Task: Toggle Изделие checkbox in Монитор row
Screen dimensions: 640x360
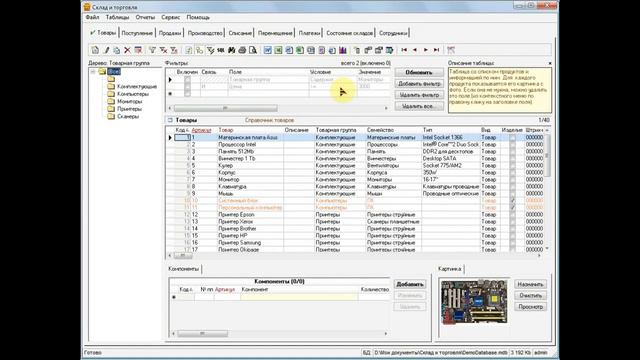Action: coord(512,180)
